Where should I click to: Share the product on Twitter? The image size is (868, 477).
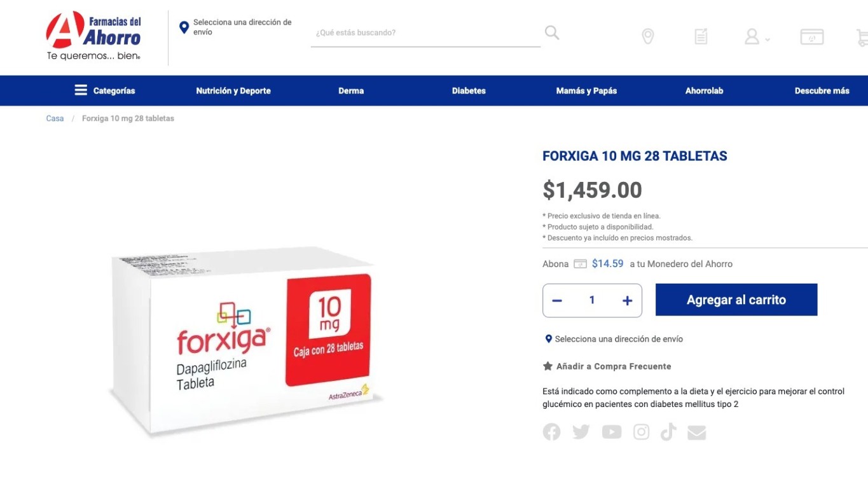(x=581, y=432)
